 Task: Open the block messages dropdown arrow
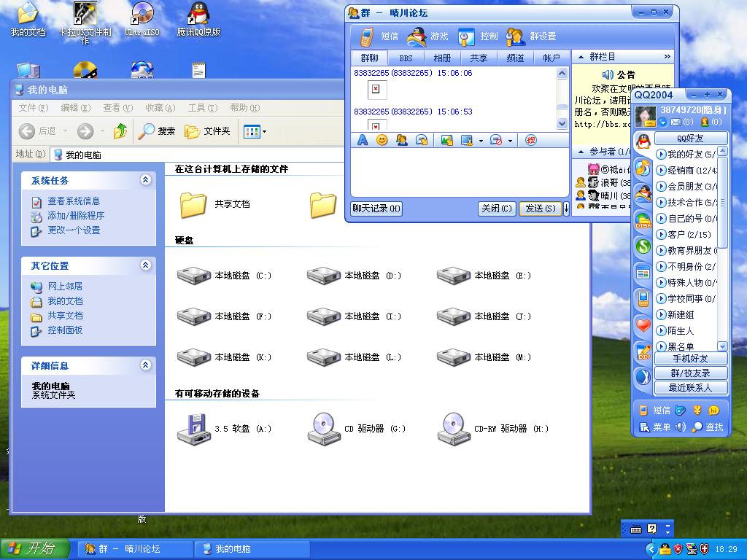click(510, 141)
